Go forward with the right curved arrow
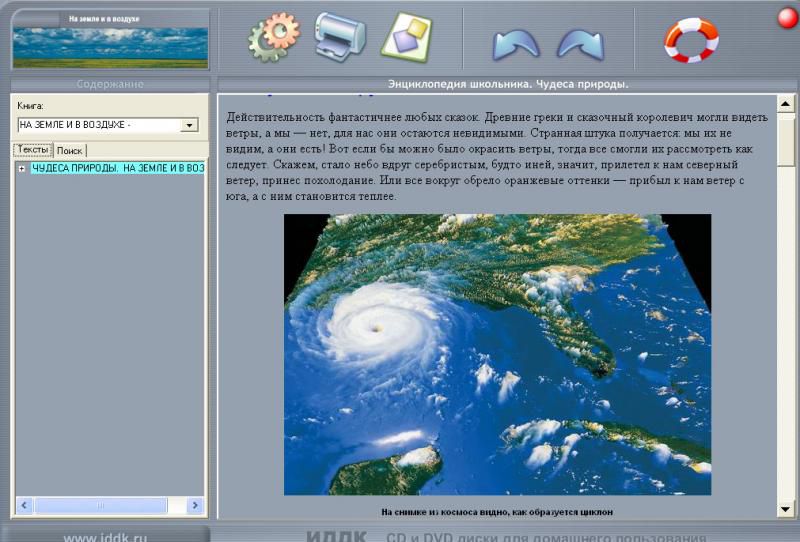Viewport: 800px width, 542px height. point(580,43)
